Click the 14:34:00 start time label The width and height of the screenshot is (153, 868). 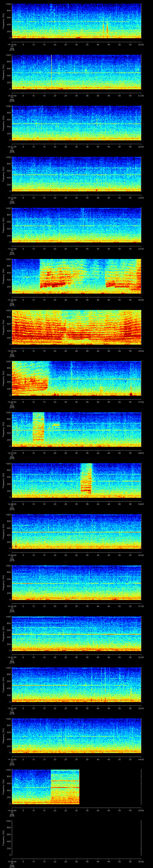coord(12,810)
